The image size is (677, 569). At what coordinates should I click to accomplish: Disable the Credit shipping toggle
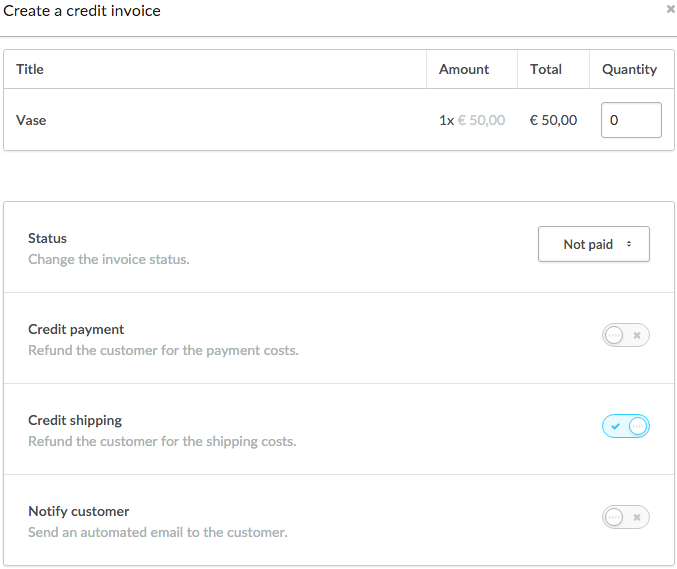(626, 426)
